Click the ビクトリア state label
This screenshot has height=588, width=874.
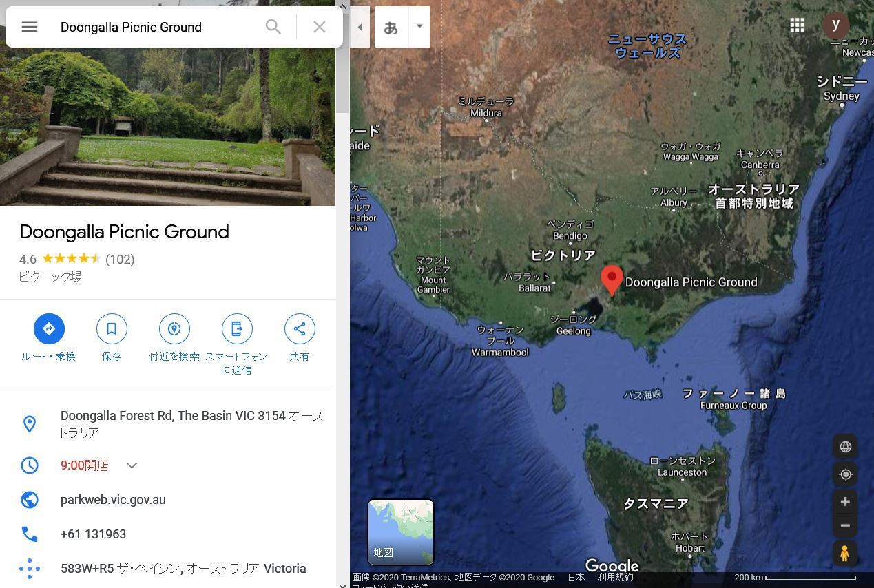(563, 255)
